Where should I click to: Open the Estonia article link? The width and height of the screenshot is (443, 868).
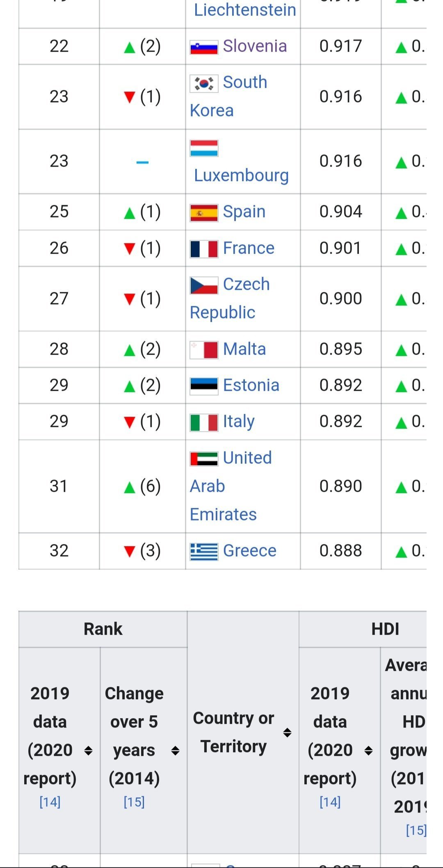click(x=251, y=385)
